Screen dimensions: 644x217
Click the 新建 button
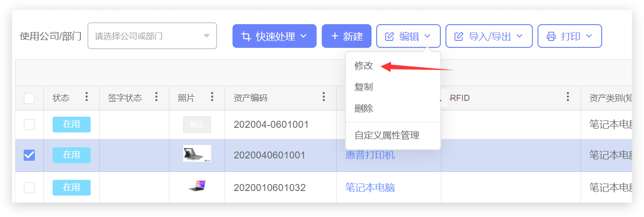coord(346,36)
